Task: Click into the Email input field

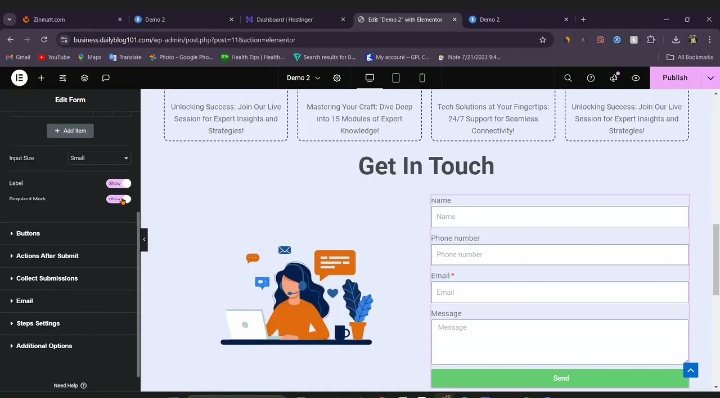Action: (560, 292)
